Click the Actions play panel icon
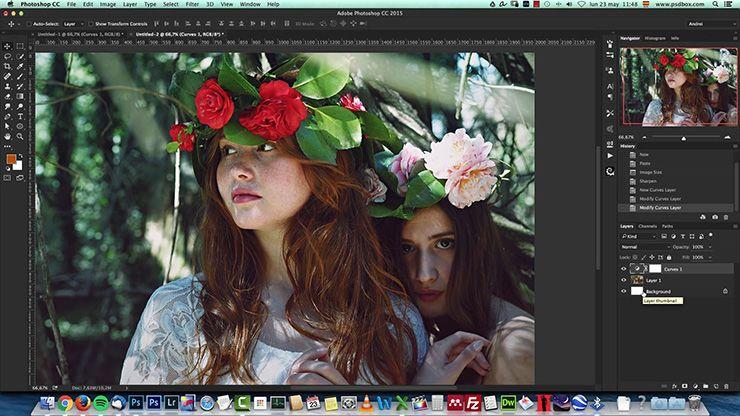 (610, 156)
